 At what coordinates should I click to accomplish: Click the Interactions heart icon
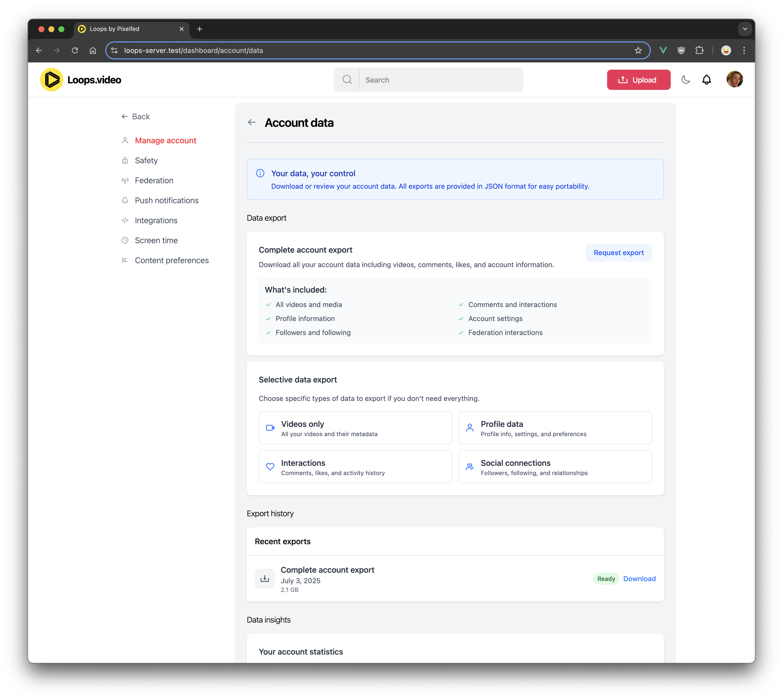(270, 466)
